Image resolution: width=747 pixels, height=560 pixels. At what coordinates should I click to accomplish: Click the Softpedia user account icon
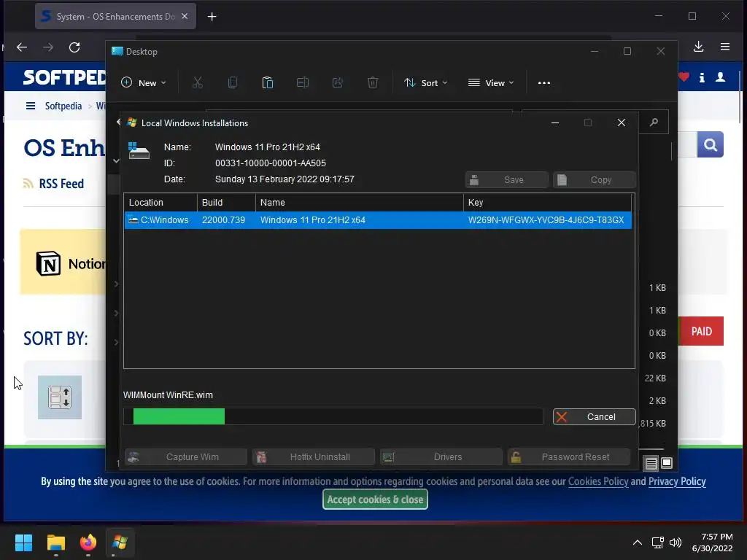720,77
